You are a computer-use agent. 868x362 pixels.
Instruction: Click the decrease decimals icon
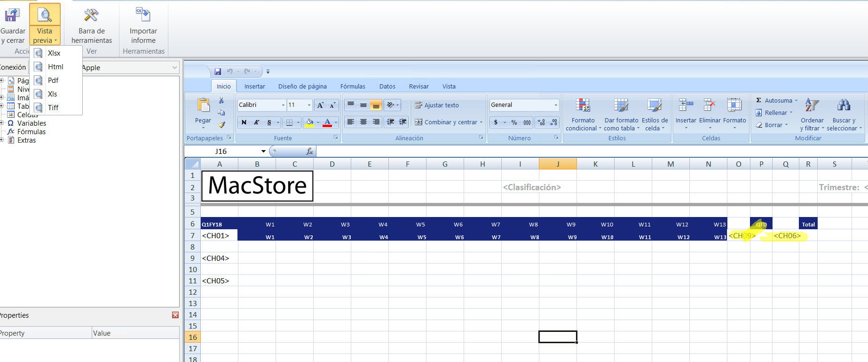click(x=554, y=122)
